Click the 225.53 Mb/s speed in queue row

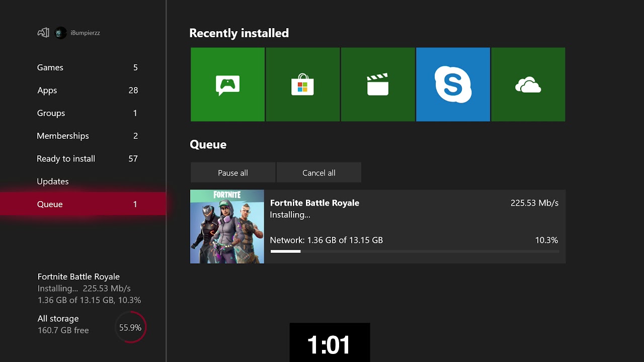[x=534, y=203]
